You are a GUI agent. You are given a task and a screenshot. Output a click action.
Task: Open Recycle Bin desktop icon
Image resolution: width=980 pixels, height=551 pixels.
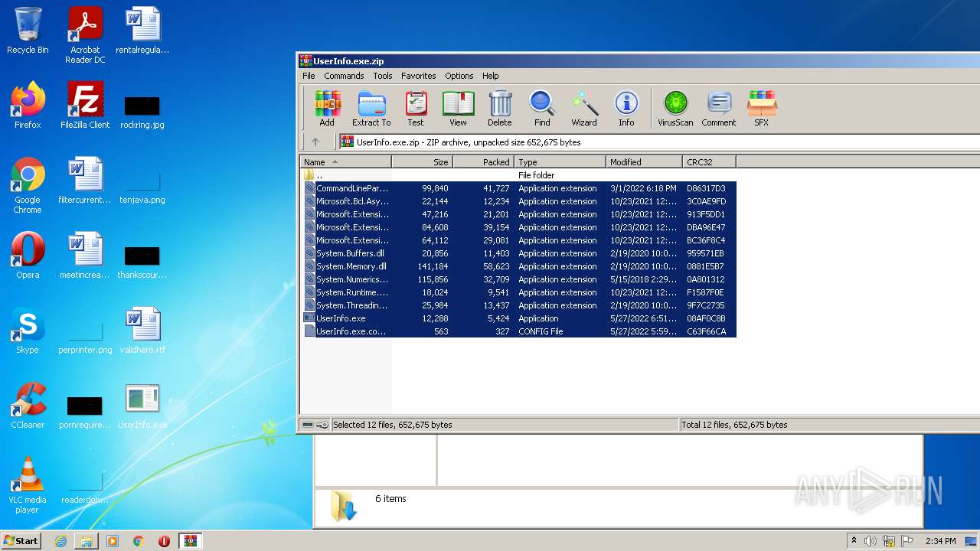(28, 31)
